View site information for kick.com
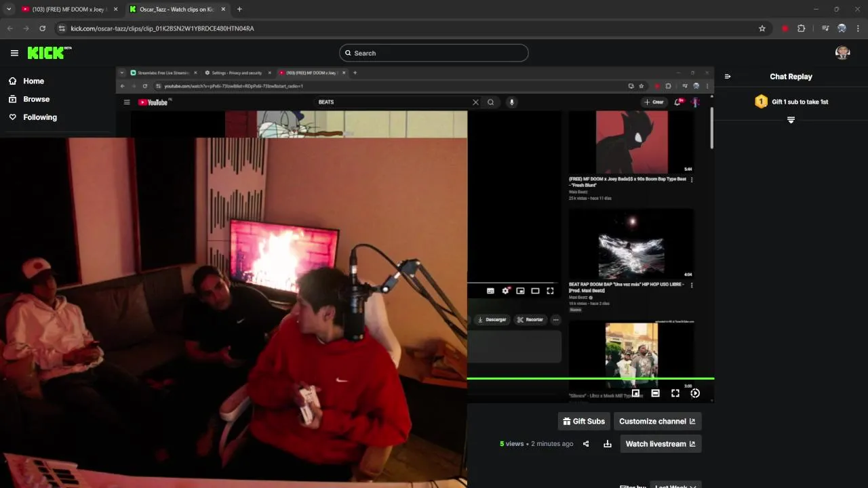 [x=62, y=28]
